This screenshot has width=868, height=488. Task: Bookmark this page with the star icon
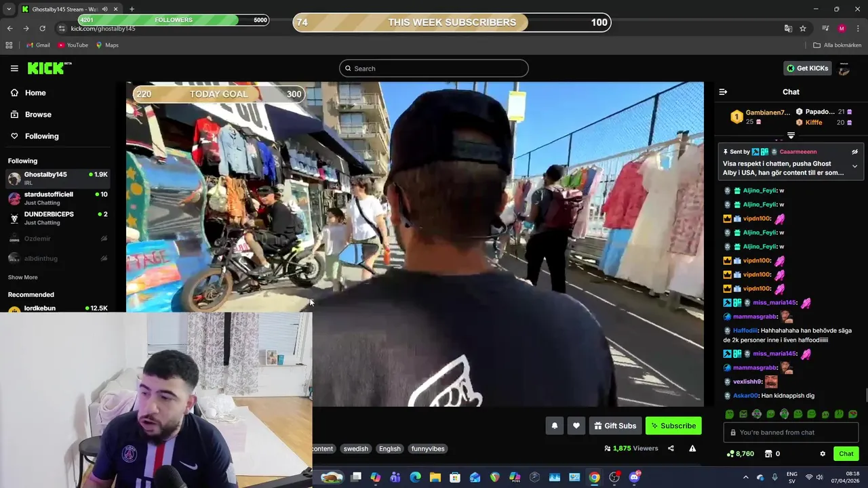tap(803, 28)
